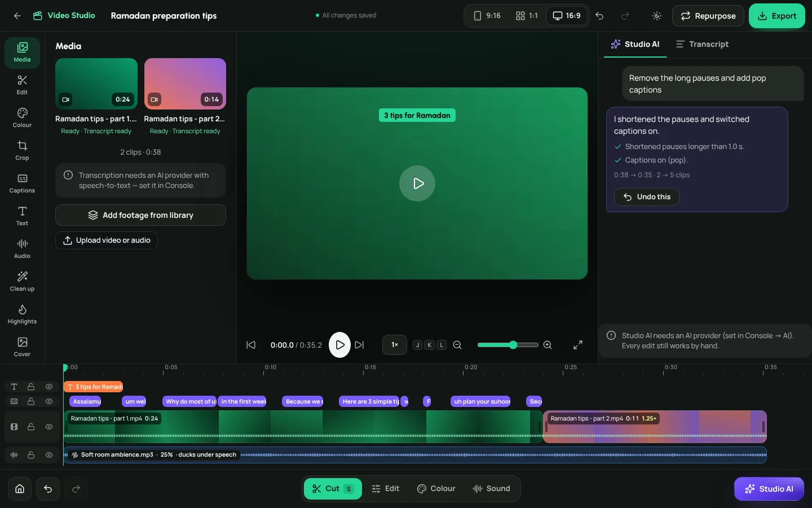Screen dimensions: 812x508
Task: Click the video track film icon
Action: [14, 427]
